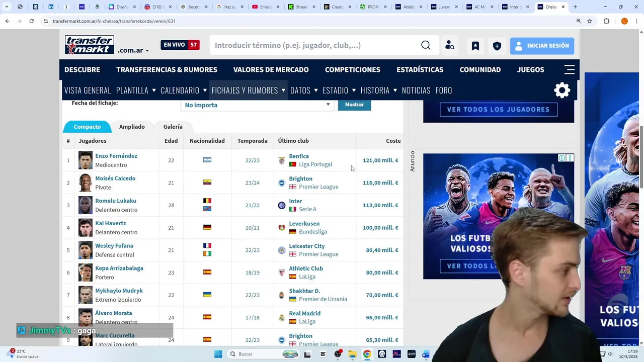Click the Leverkusen club crest
The width and height of the screenshot is (644, 362).
[x=282, y=228]
